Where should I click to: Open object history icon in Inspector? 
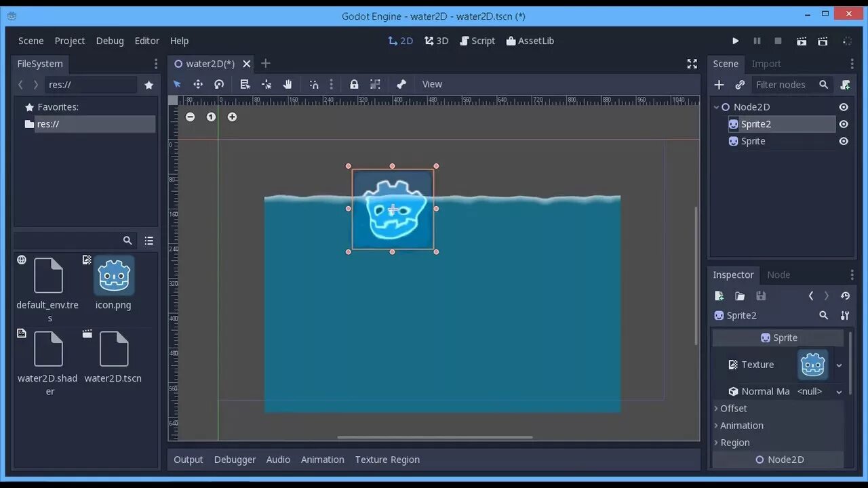coord(845,296)
